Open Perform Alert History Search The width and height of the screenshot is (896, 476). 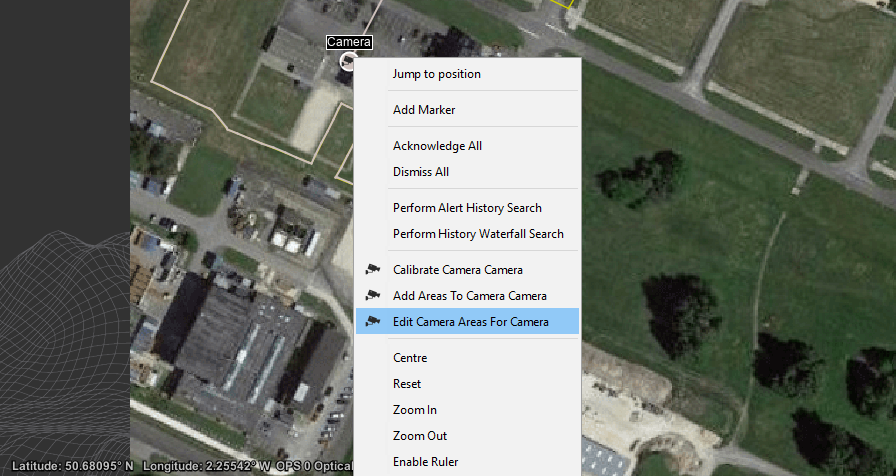pos(467,208)
